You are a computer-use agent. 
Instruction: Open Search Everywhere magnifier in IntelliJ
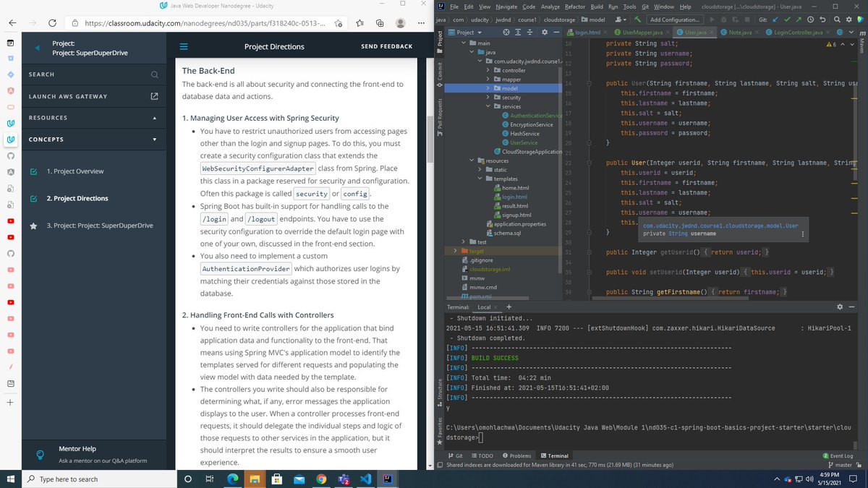[837, 20]
